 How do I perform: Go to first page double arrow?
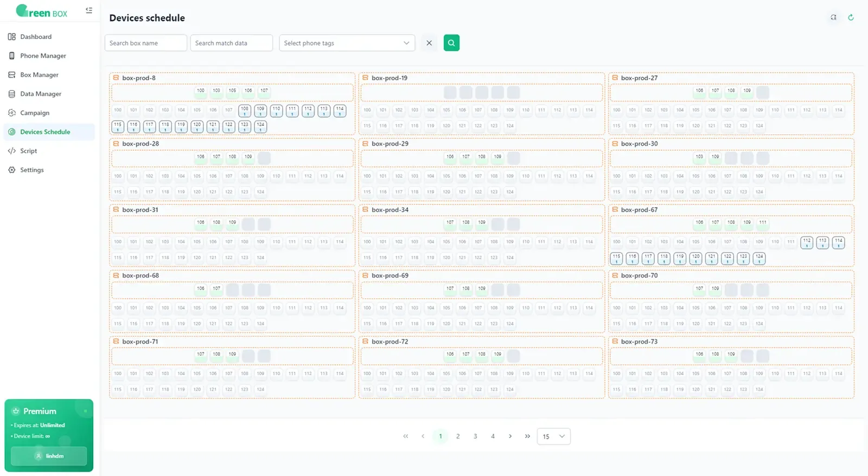coord(406,436)
